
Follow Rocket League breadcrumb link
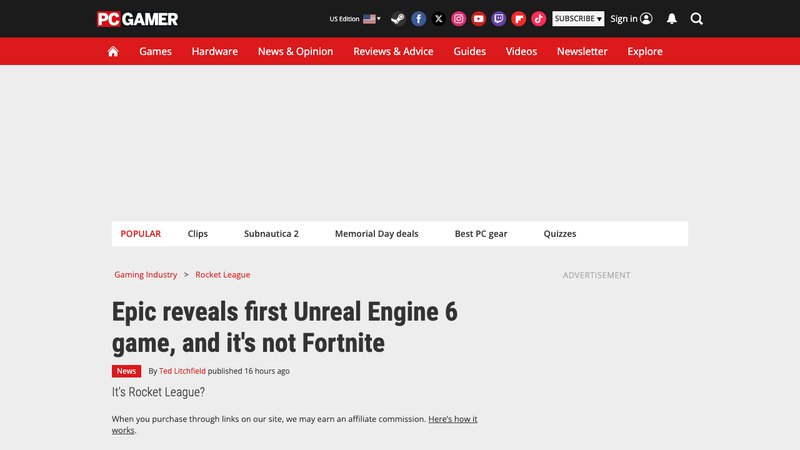[222, 274]
